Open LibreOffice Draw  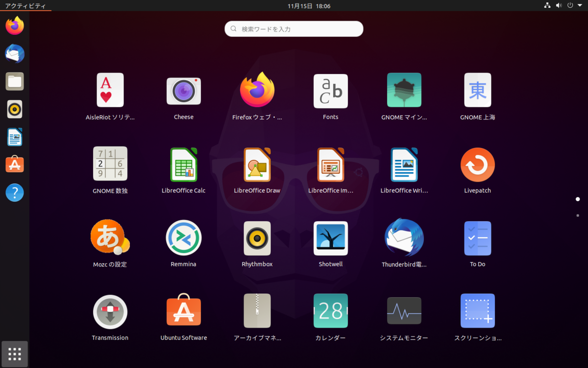pyautogui.click(x=257, y=164)
